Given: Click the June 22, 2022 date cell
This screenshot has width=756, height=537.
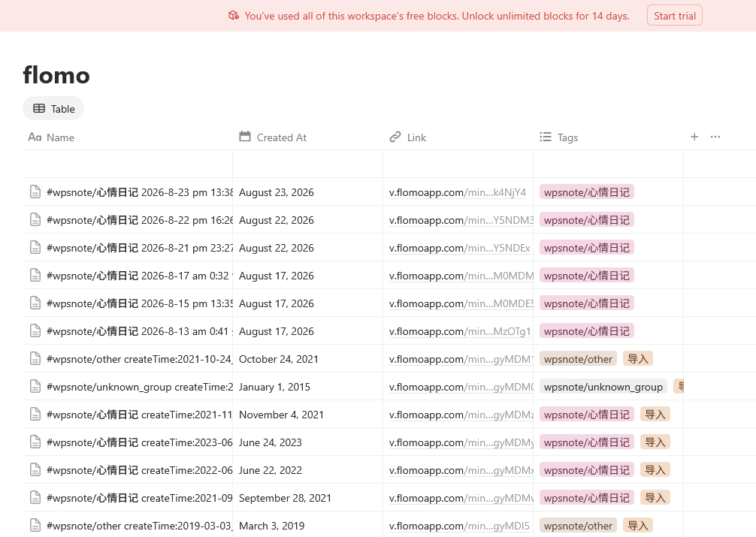Looking at the screenshot, I should tap(307, 470).
